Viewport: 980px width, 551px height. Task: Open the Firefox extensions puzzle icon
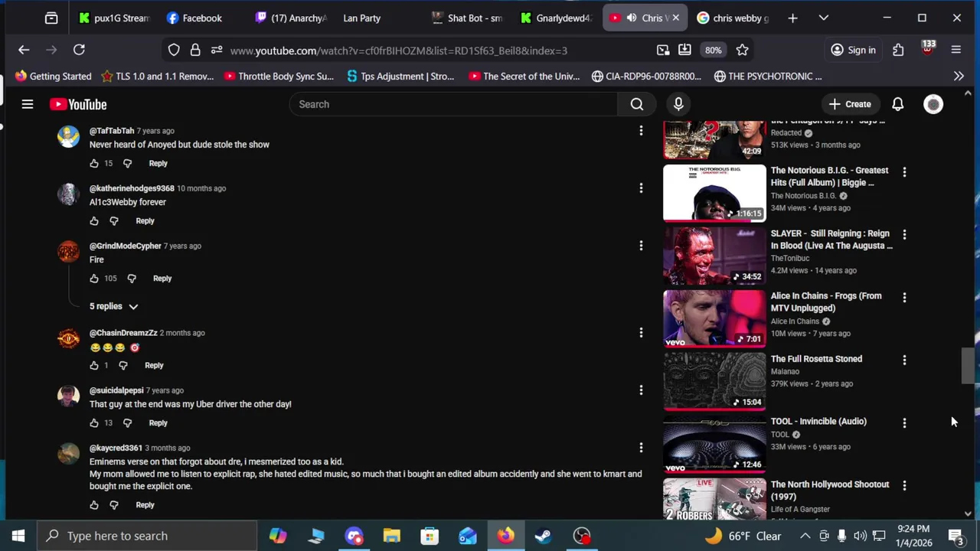coord(898,50)
